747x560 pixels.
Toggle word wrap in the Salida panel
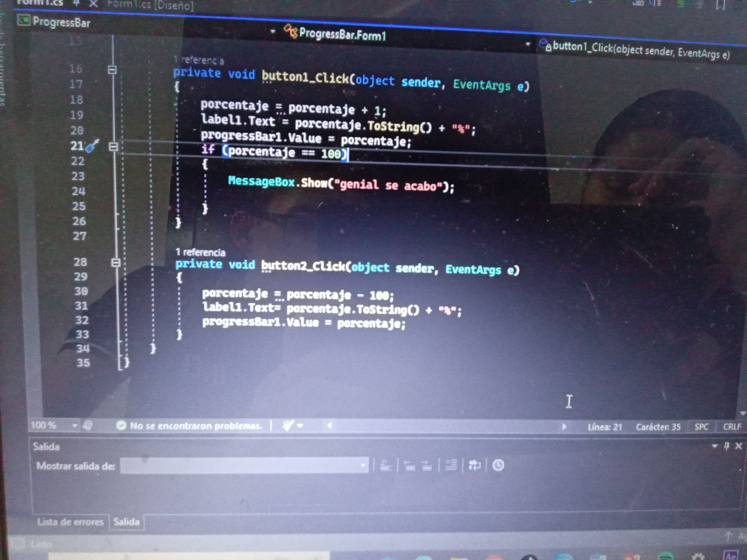pyautogui.click(x=474, y=466)
